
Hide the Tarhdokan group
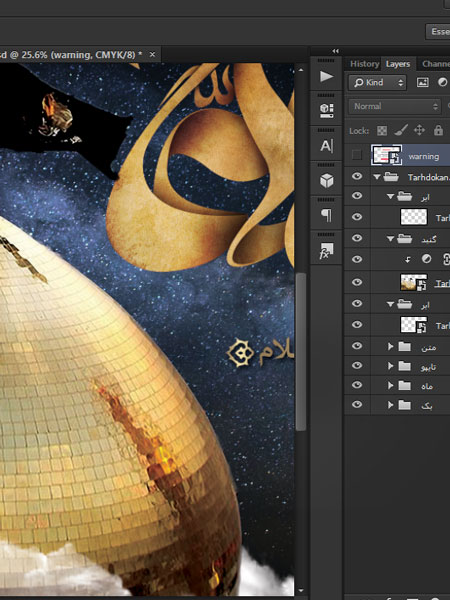[357, 176]
